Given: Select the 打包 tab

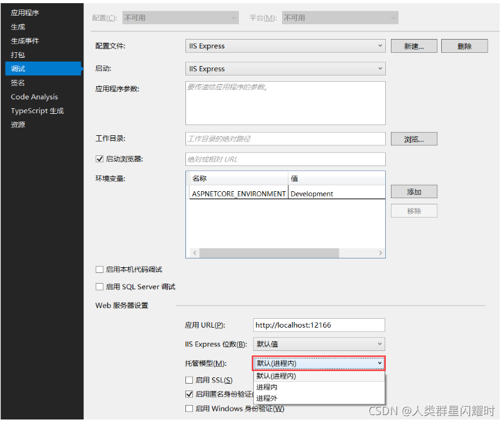Looking at the screenshot, I should 18,55.
